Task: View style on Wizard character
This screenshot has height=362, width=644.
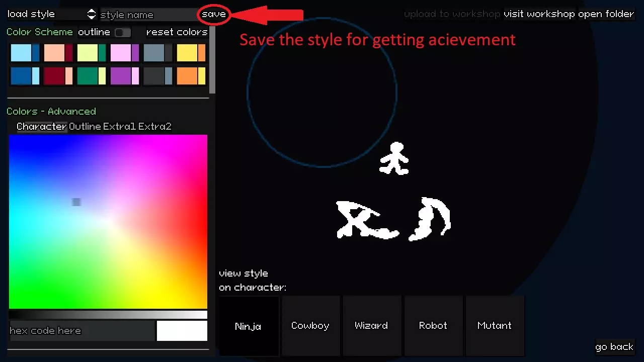Action: (372, 326)
